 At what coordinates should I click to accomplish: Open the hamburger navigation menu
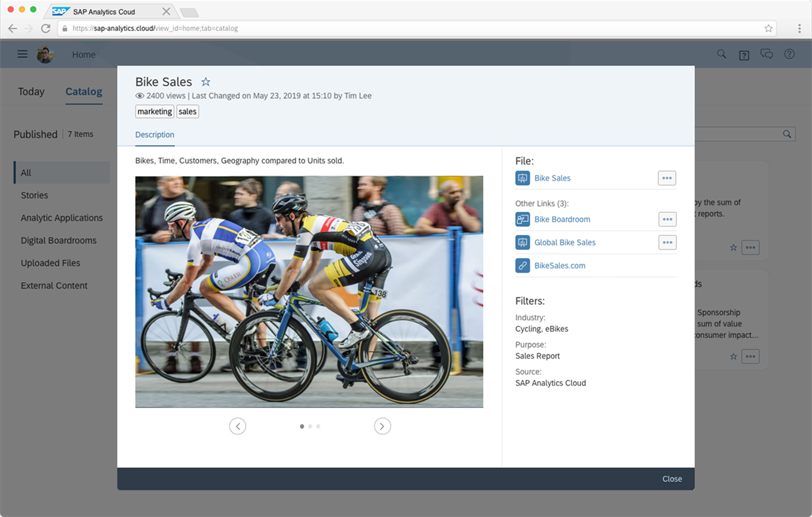point(23,54)
